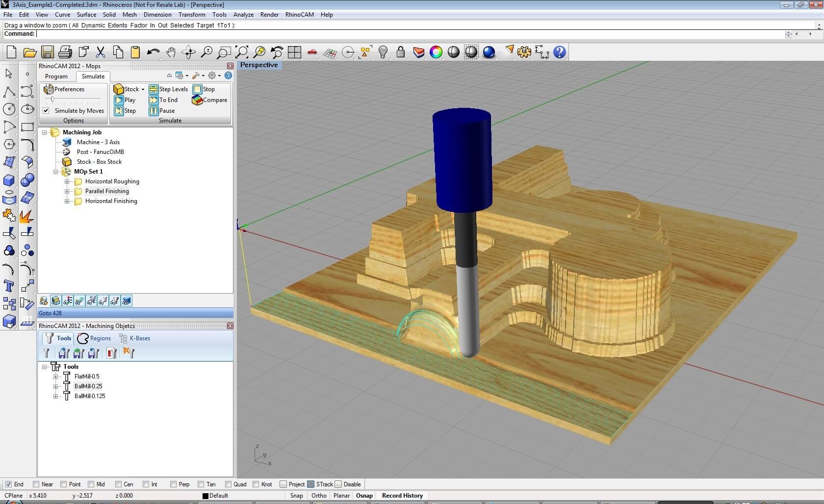Click the Compare button
The width and height of the screenshot is (824, 504).
[209, 100]
